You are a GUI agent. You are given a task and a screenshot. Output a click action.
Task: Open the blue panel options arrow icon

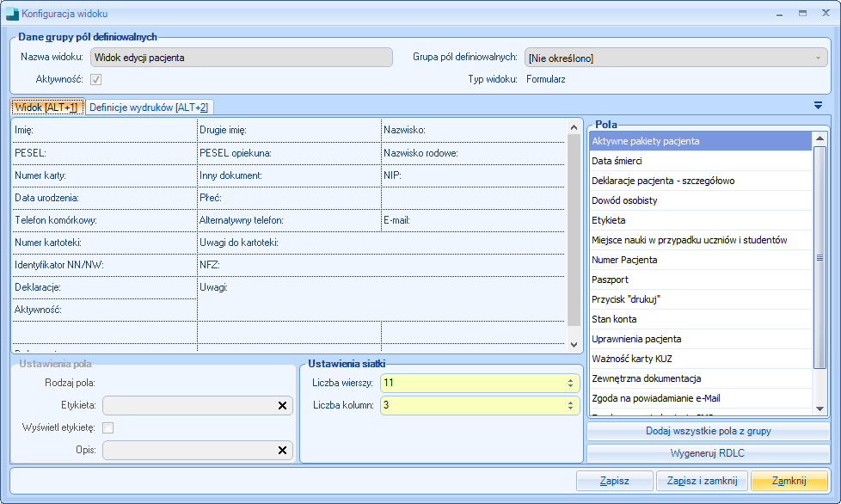(818, 106)
